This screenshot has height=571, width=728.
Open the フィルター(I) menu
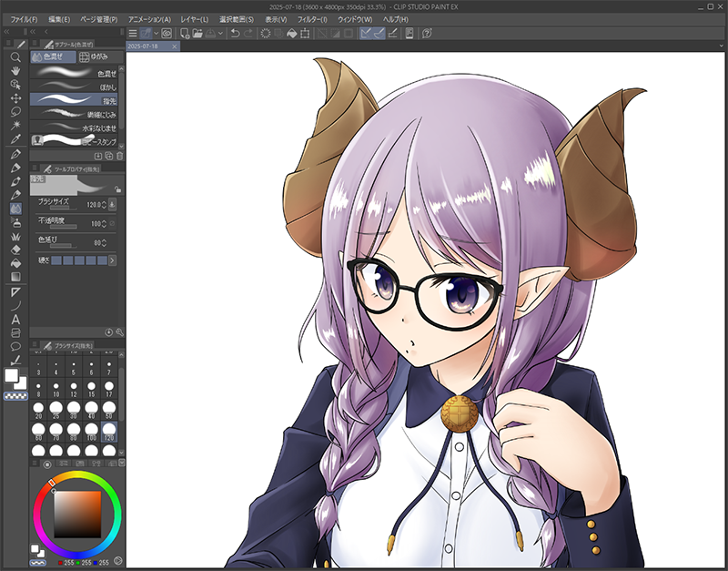tap(312, 19)
